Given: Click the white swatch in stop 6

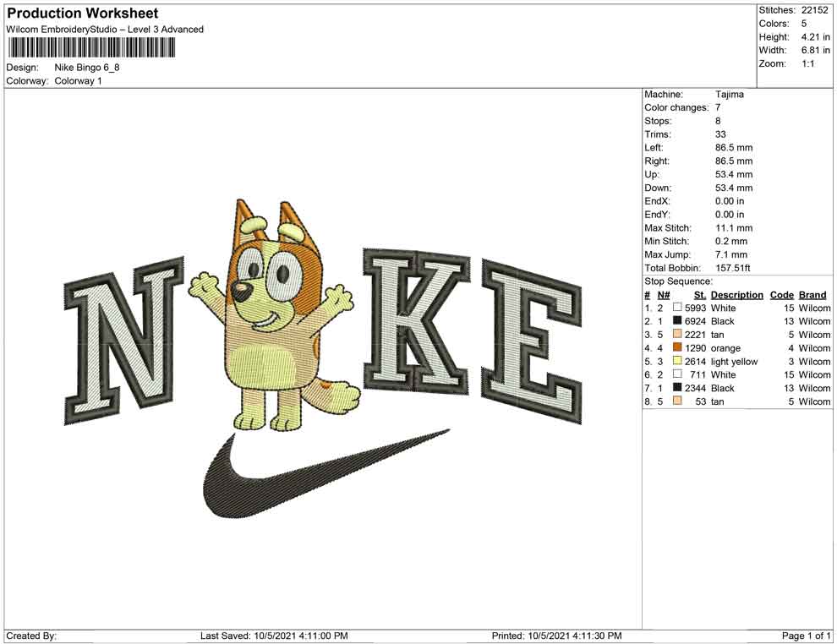Looking at the screenshot, I should (677, 374).
